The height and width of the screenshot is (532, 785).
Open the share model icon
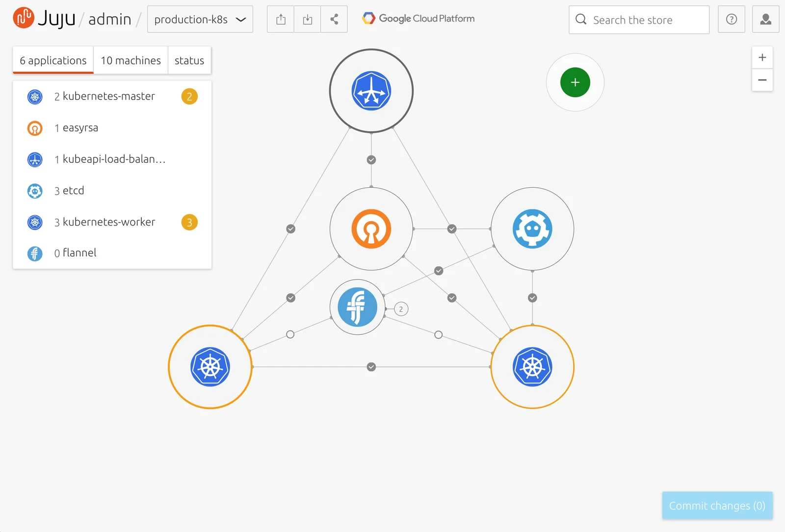[x=334, y=19]
